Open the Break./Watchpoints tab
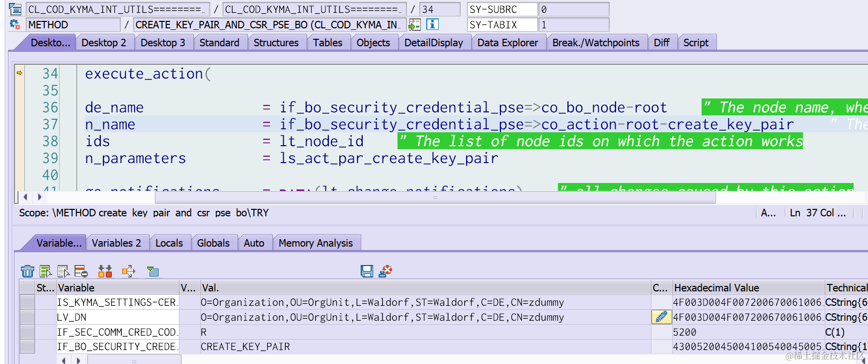This screenshot has width=868, height=364. [596, 43]
